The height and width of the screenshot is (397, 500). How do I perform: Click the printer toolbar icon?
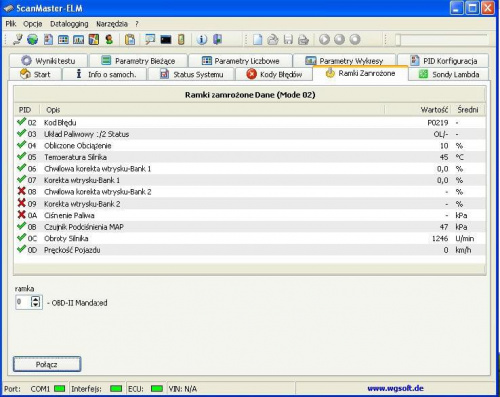[303, 39]
